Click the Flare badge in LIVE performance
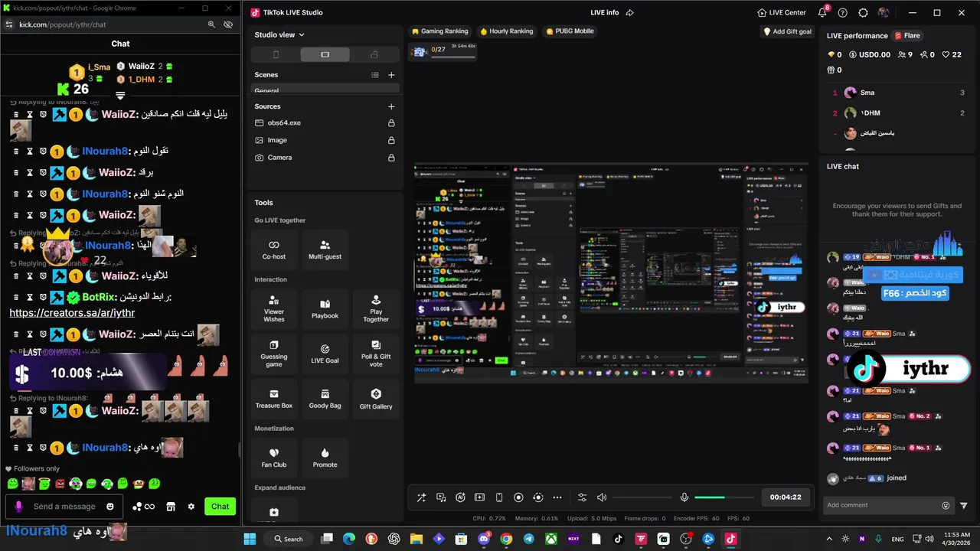 pyautogui.click(x=907, y=35)
